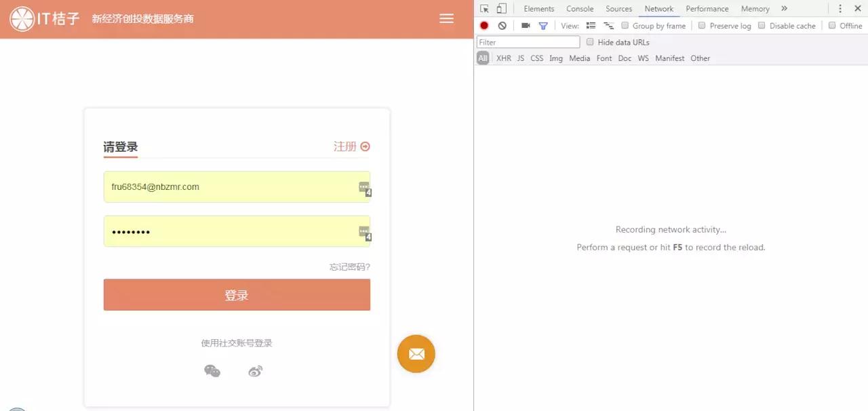Screen dimensions: 868x411
Task: Open the DevTools overflow chevron menu
Action: (784, 8)
